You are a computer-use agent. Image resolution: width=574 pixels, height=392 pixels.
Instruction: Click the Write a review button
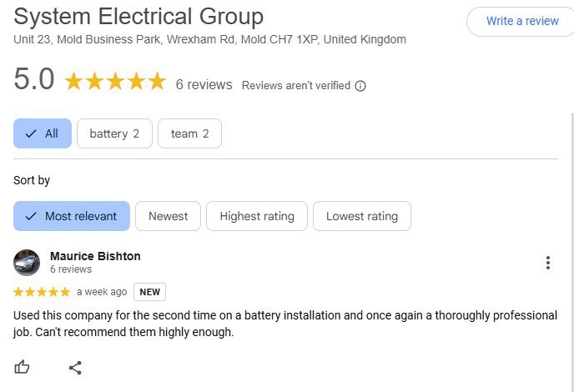pos(521,21)
